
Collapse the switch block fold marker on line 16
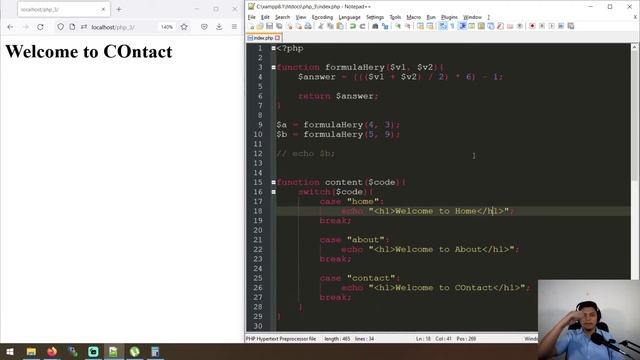coord(273,192)
